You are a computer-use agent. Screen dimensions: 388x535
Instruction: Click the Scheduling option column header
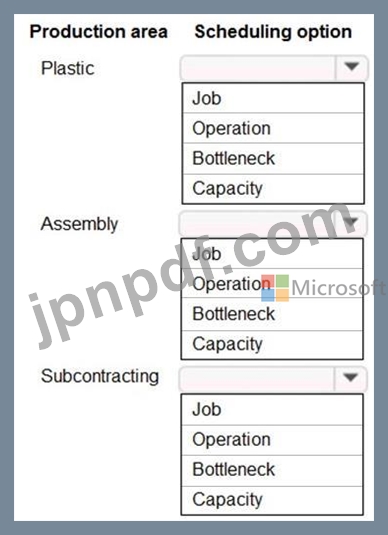[x=273, y=32]
